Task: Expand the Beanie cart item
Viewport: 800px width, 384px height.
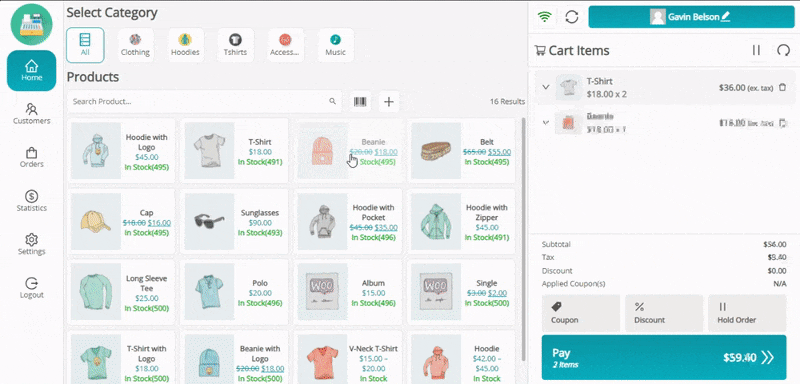Action: 546,122
